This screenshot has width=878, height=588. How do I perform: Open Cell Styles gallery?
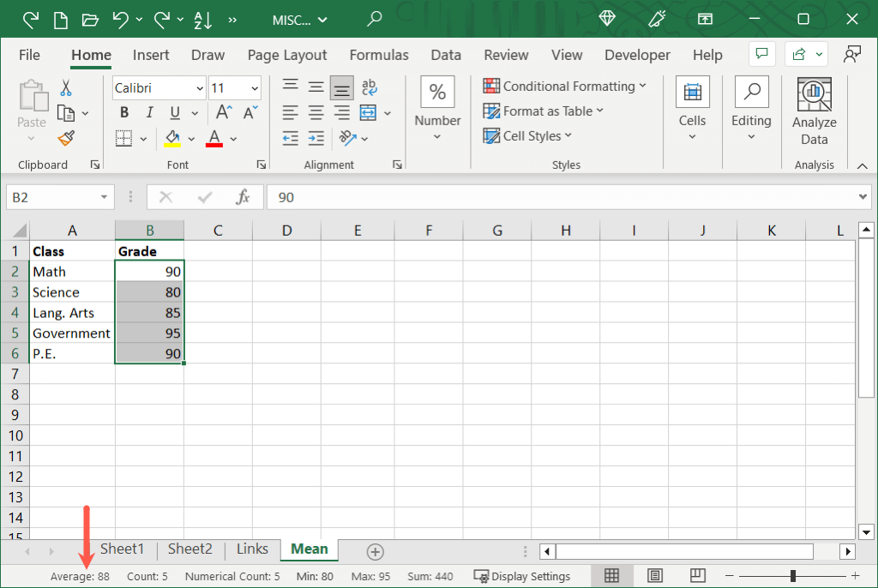tap(526, 135)
